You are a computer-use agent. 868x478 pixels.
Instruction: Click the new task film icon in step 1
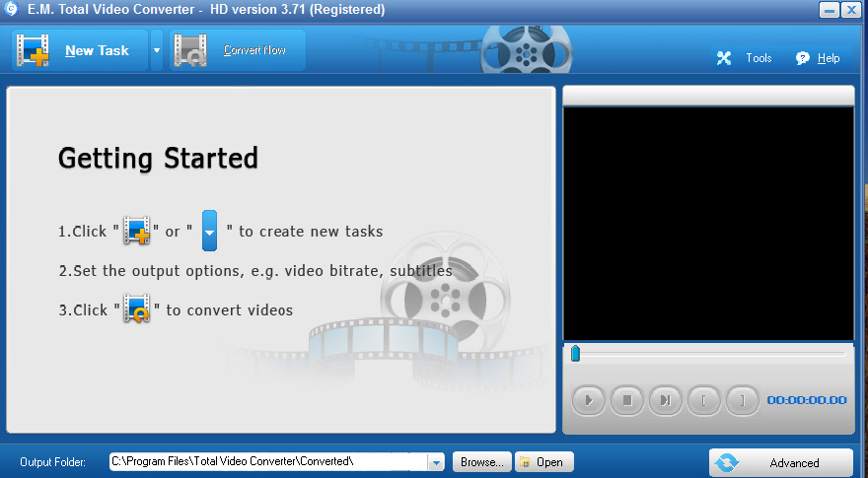tap(136, 231)
